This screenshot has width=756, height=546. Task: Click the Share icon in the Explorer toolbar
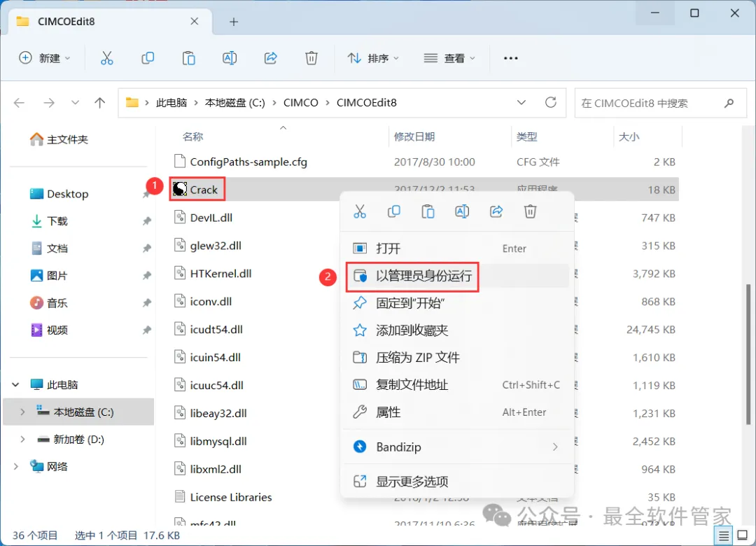pos(270,58)
